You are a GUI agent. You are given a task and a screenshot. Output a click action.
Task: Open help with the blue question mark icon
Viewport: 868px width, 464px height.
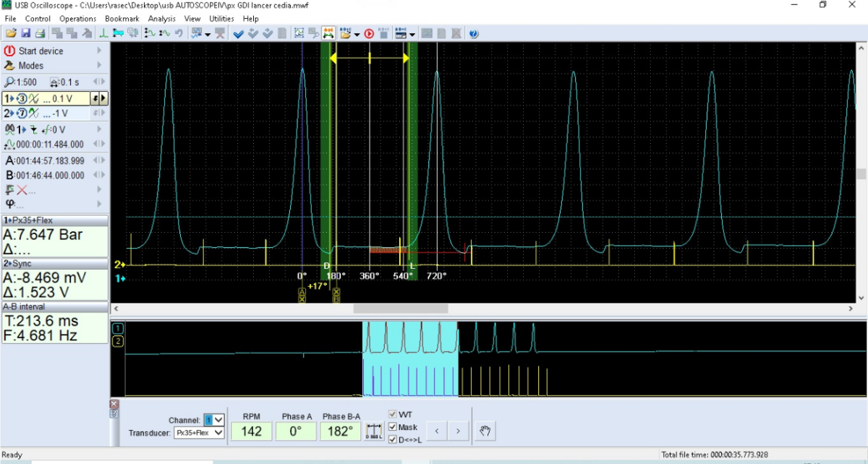coord(474,33)
